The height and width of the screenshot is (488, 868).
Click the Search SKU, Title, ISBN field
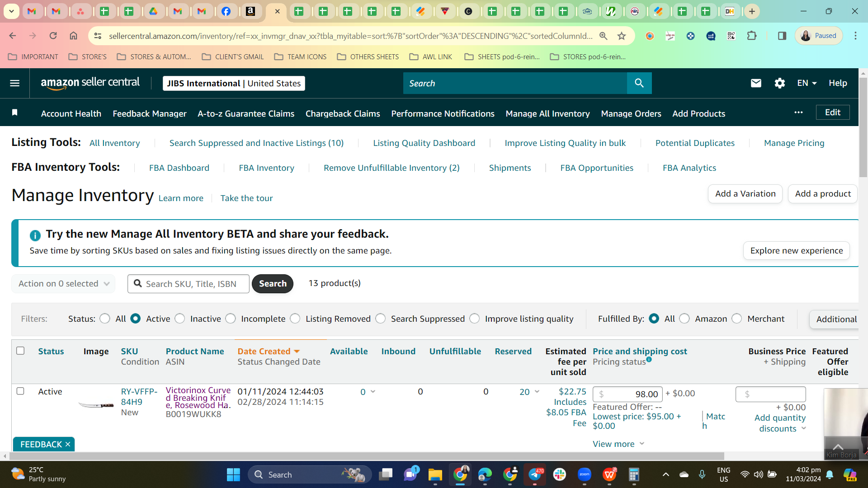tap(189, 284)
